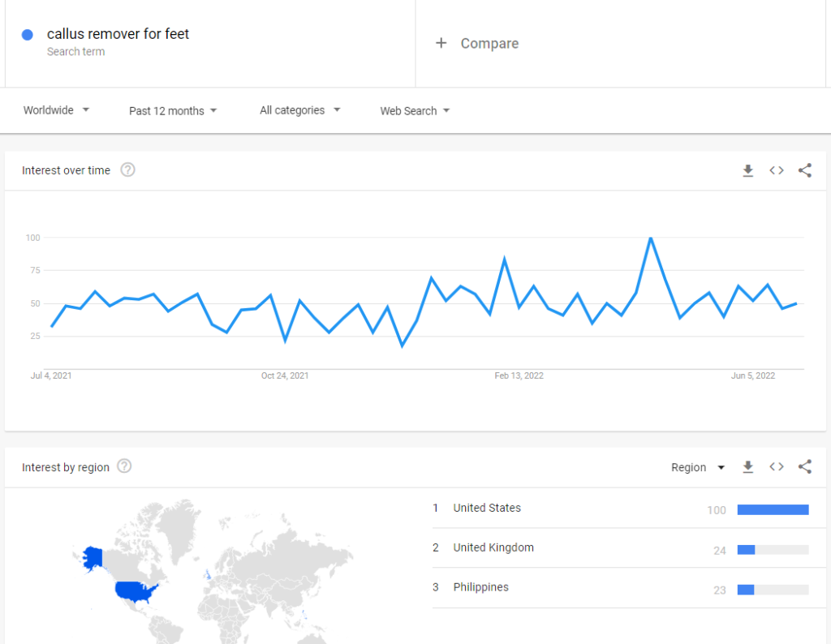Open help icon beside Interest over time

pyautogui.click(x=127, y=170)
